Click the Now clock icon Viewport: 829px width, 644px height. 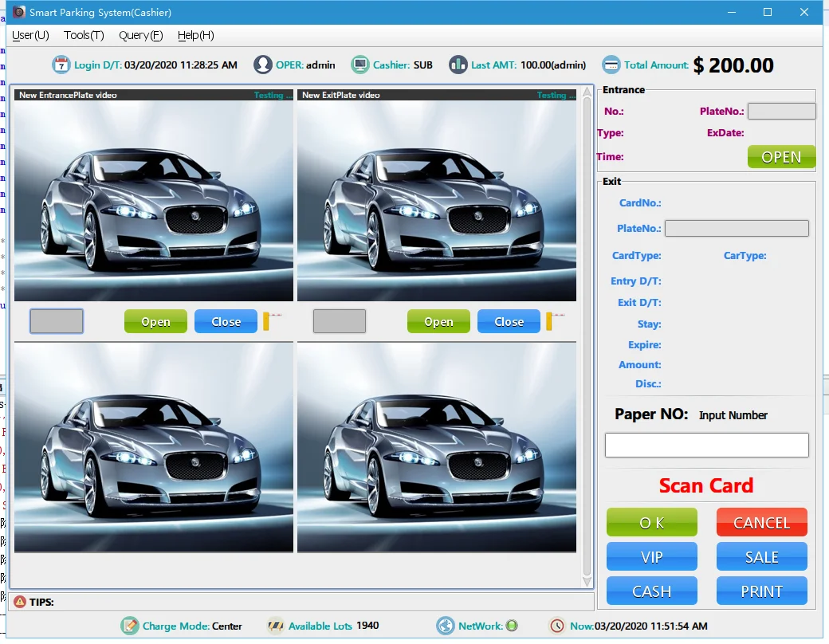click(x=556, y=626)
